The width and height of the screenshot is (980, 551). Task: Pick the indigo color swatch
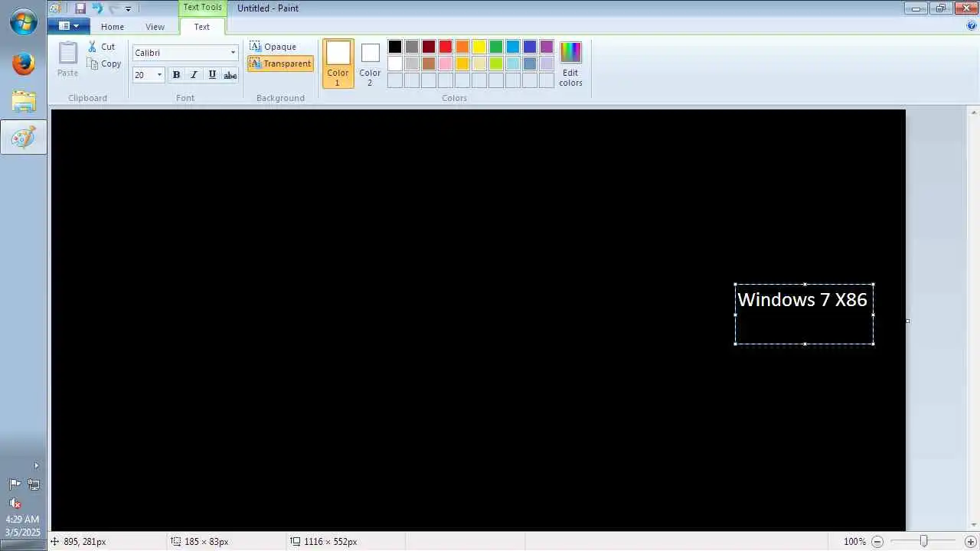click(x=530, y=47)
